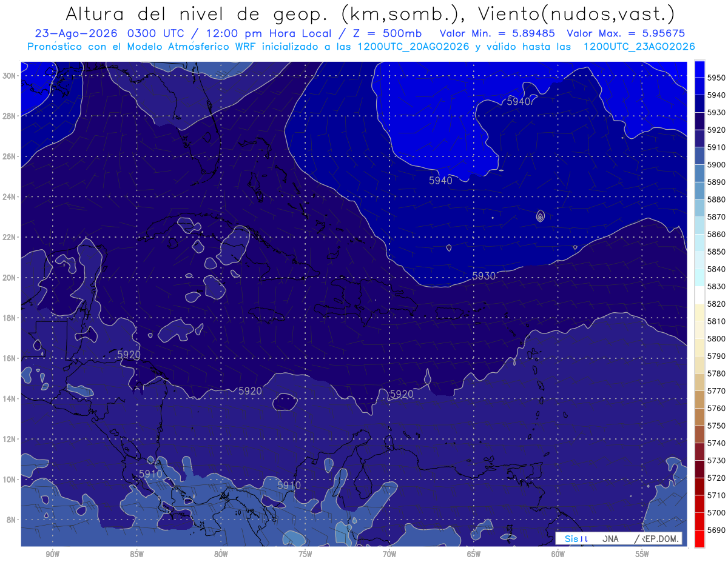Click the 80W longitude axis label
This screenshot has height=562, width=728.
(x=221, y=554)
